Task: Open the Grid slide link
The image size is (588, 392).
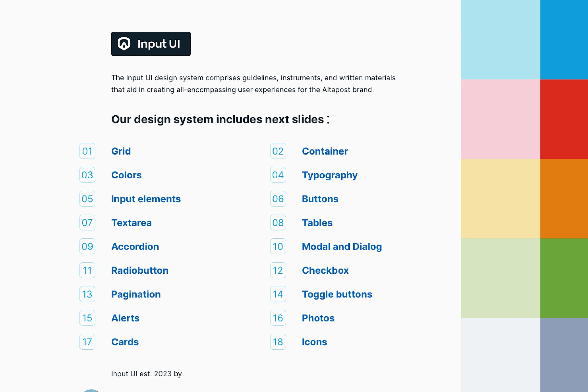Action: click(x=121, y=151)
